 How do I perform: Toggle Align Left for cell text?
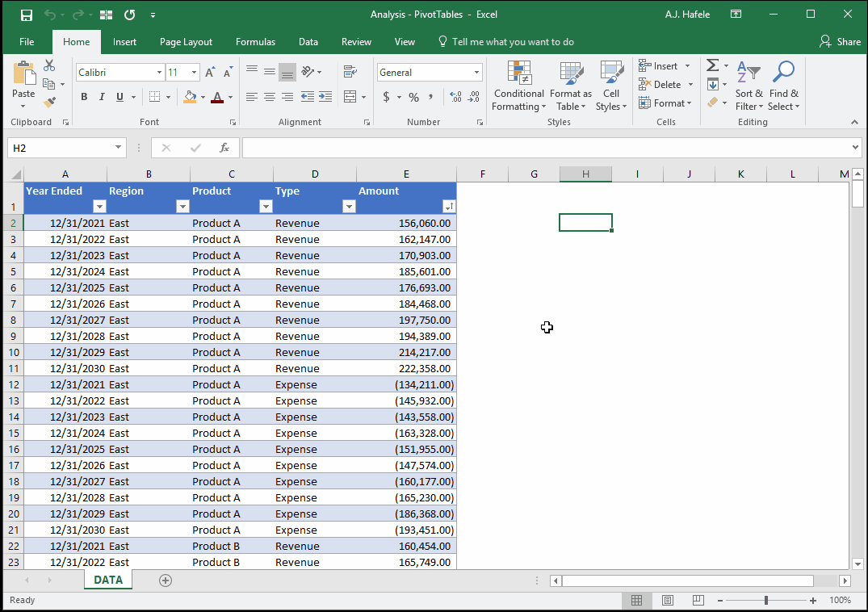coord(251,97)
